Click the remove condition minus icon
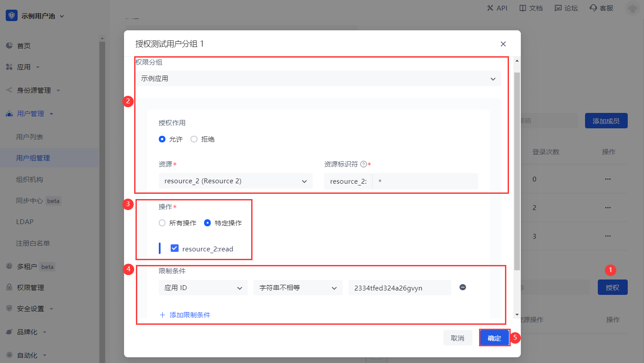Viewport: 644px width, 363px height. 463,287
